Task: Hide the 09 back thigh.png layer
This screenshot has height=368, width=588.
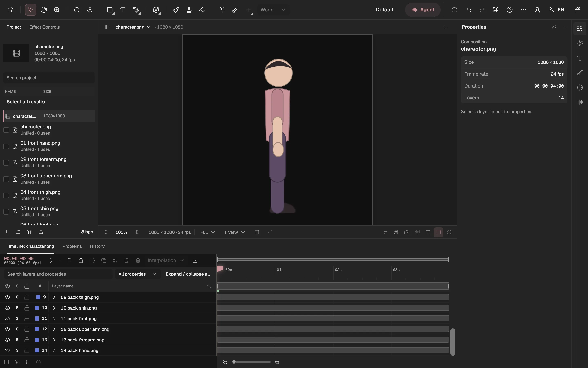Action: (x=7, y=297)
